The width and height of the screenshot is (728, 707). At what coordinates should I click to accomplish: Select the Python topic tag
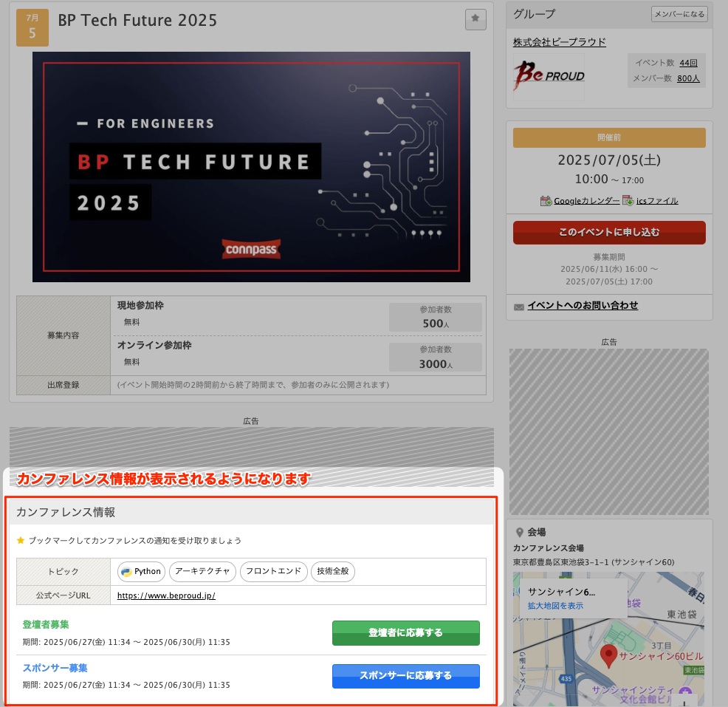pyautogui.click(x=141, y=572)
